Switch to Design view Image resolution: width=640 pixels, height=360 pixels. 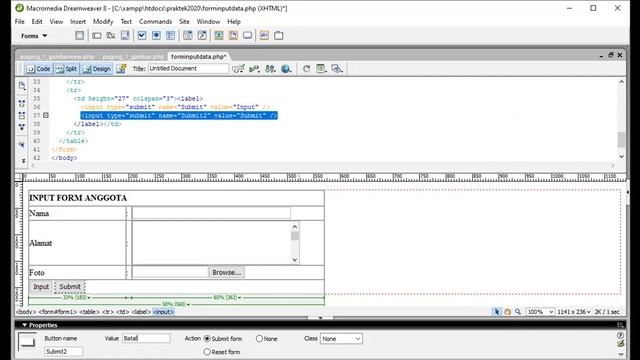[97, 69]
